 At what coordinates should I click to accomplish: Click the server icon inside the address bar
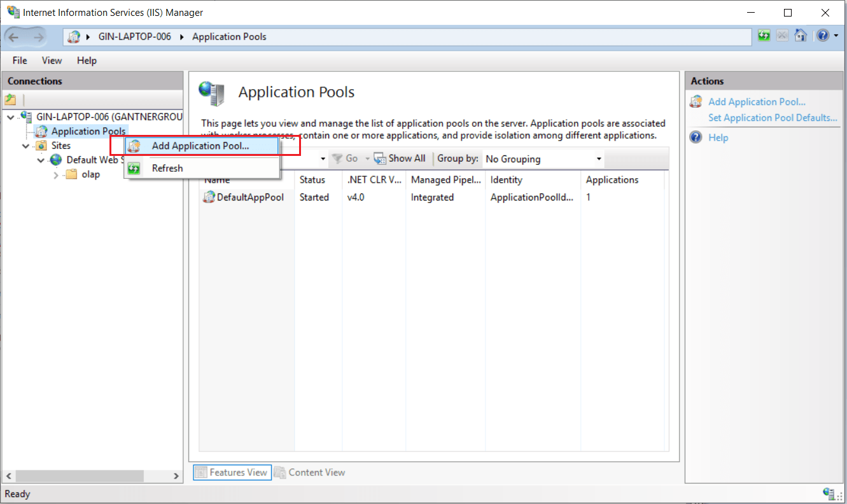(74, 37)
